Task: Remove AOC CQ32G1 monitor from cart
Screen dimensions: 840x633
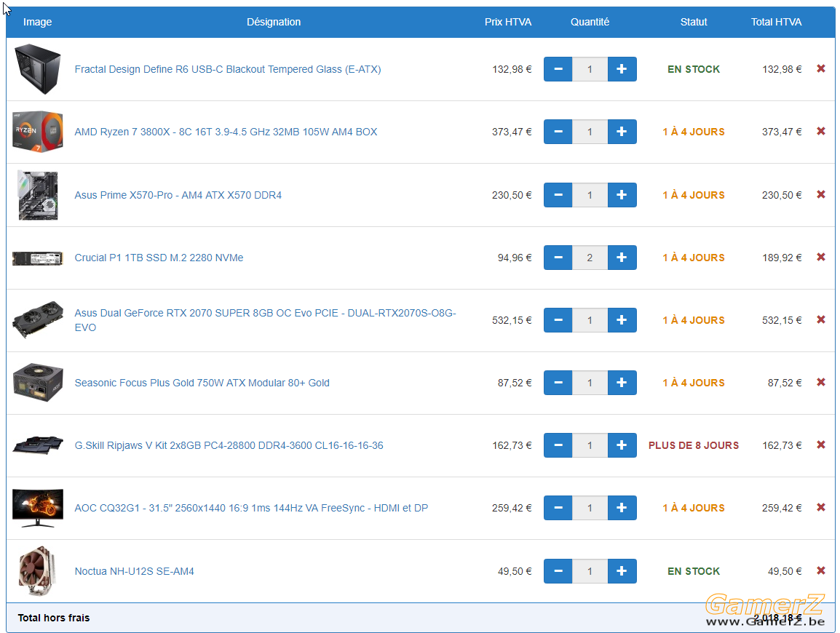Action: (820, 508)
